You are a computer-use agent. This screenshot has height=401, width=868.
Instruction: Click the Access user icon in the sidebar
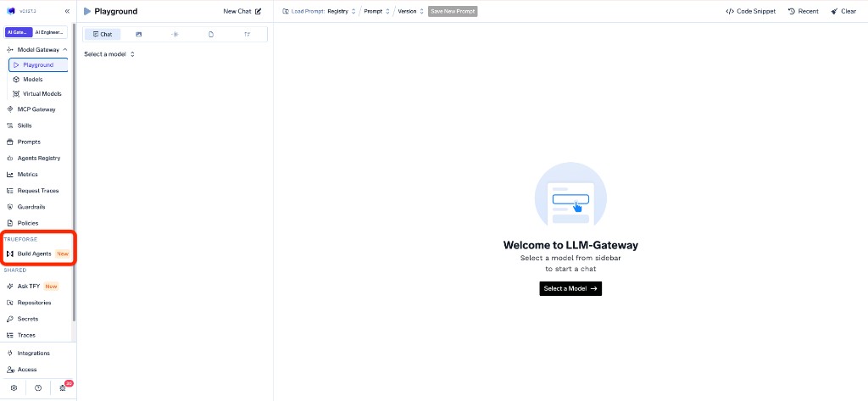click(10, 370)
